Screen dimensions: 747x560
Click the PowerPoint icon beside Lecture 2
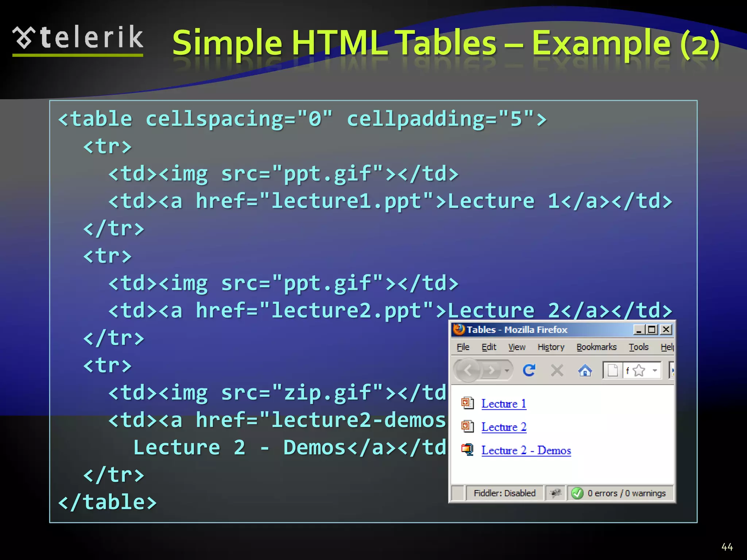pos(467,426)
